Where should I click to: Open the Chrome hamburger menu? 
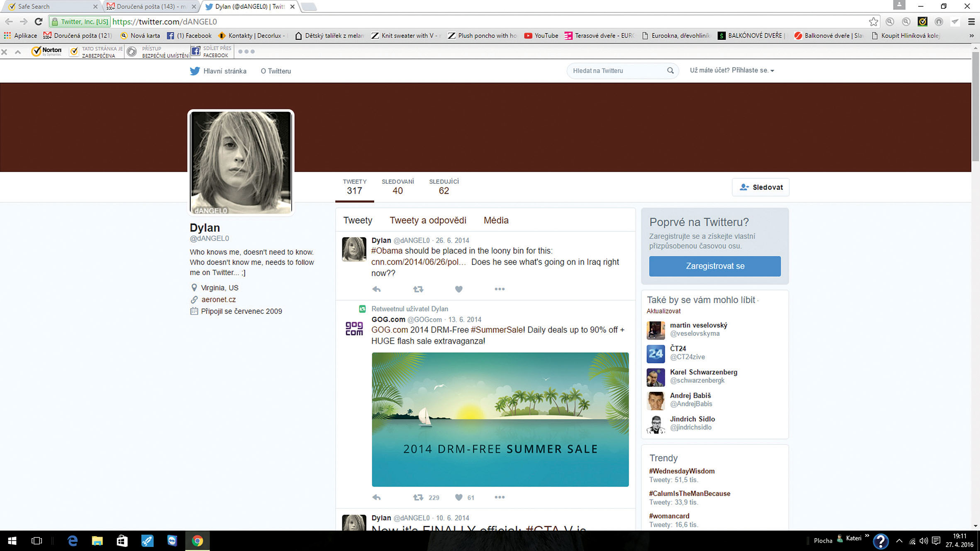(x=971, y=22)
